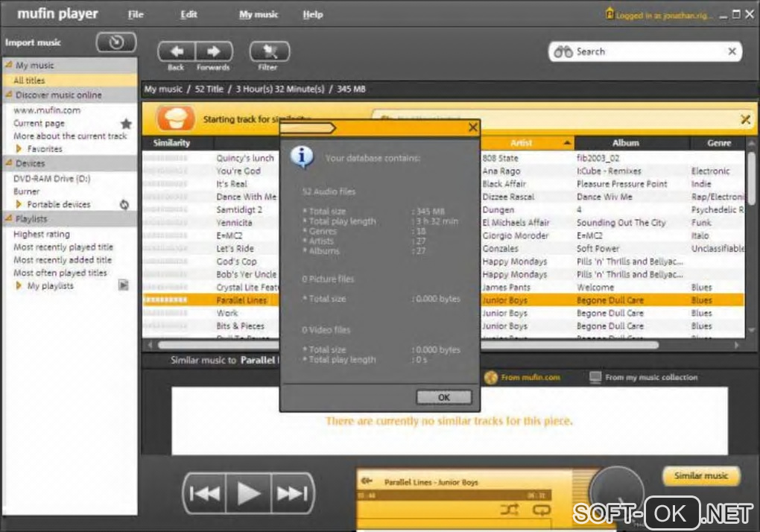This screenshot has height=532, width=760.
Task: Select Most recently added title playlist
Action: click(x=63, y=260)
